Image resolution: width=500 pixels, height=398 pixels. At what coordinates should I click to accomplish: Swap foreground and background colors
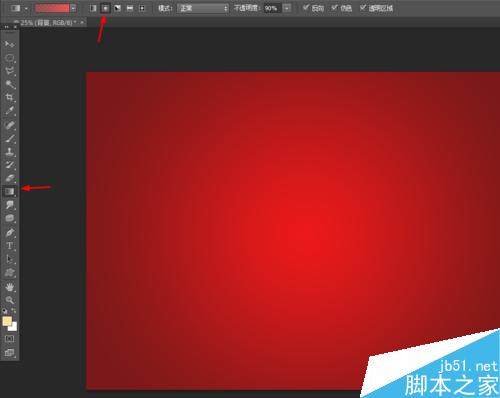[x=14, y=311]
